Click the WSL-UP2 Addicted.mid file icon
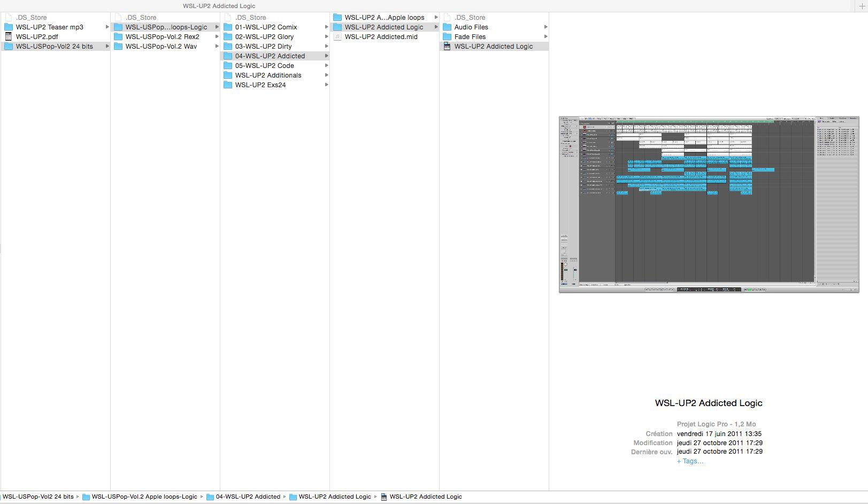 point(337,36)
